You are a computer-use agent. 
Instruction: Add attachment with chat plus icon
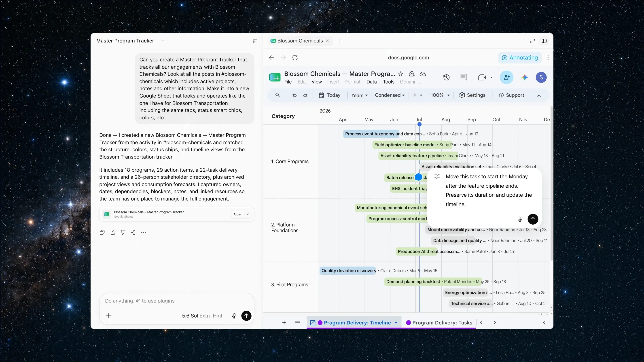(108, 316)
